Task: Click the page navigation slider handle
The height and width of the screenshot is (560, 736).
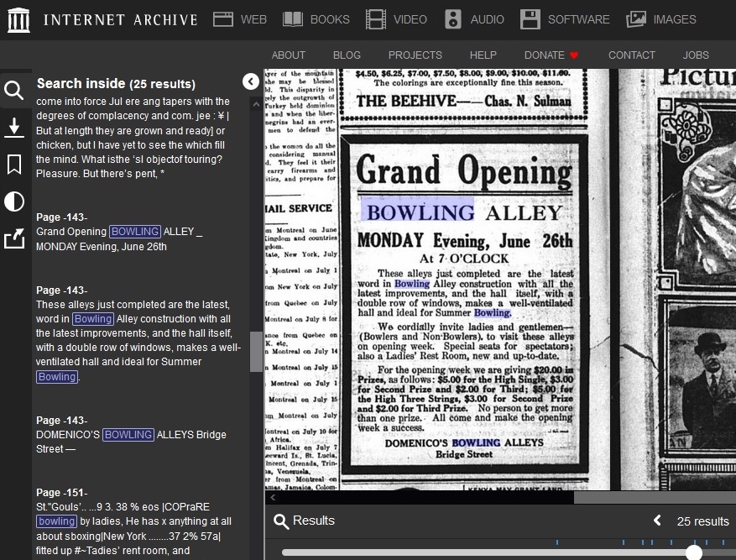Action: point(694,552)
